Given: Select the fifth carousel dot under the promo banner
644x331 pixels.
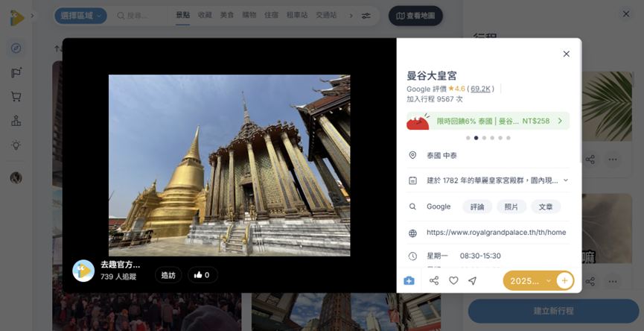Looking at the screenshot, I should [x=500, y=138].
